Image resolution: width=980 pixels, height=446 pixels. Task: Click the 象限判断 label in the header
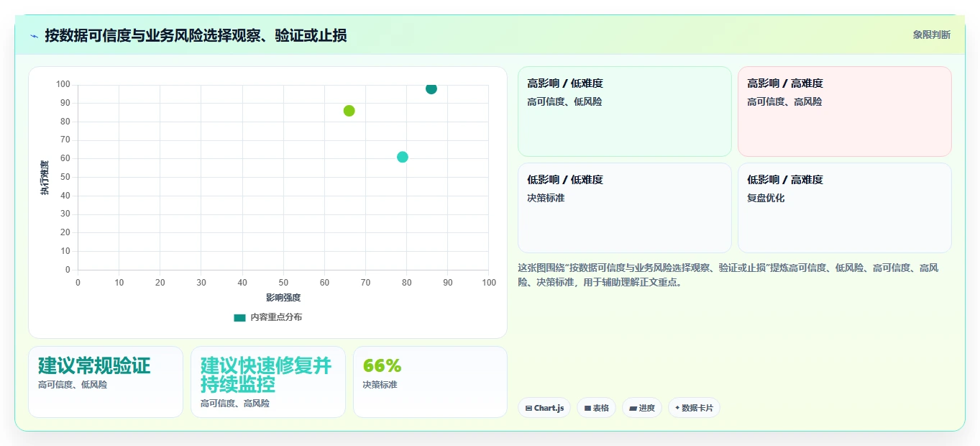point(932,35)
